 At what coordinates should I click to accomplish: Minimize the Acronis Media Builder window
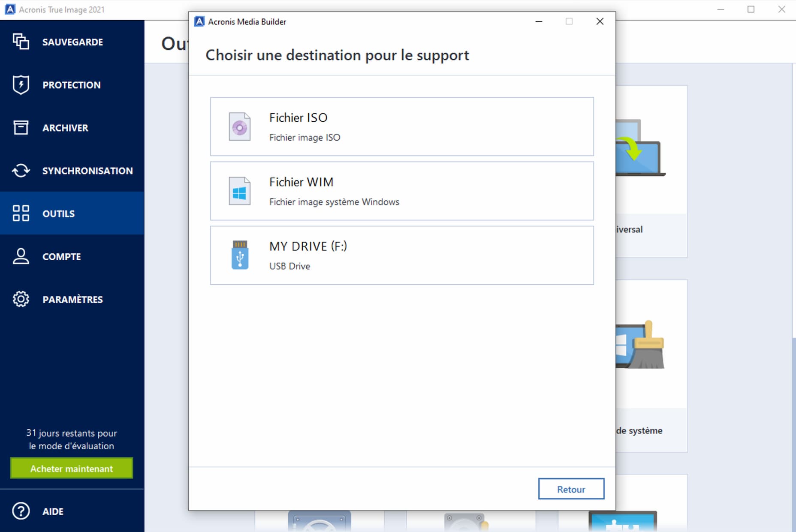pyautogui.click(x=539, y=21)
